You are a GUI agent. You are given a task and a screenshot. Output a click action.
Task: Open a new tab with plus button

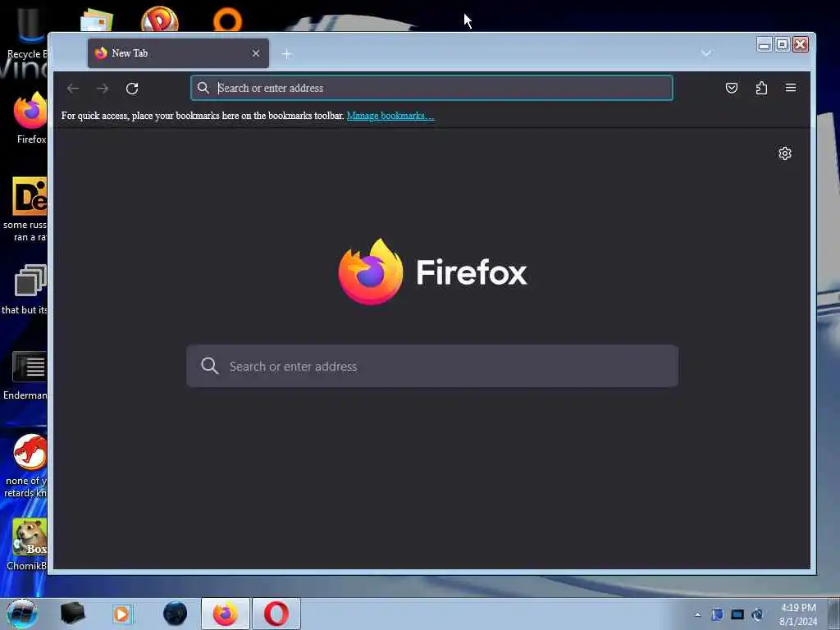click(x=286, y=54)
